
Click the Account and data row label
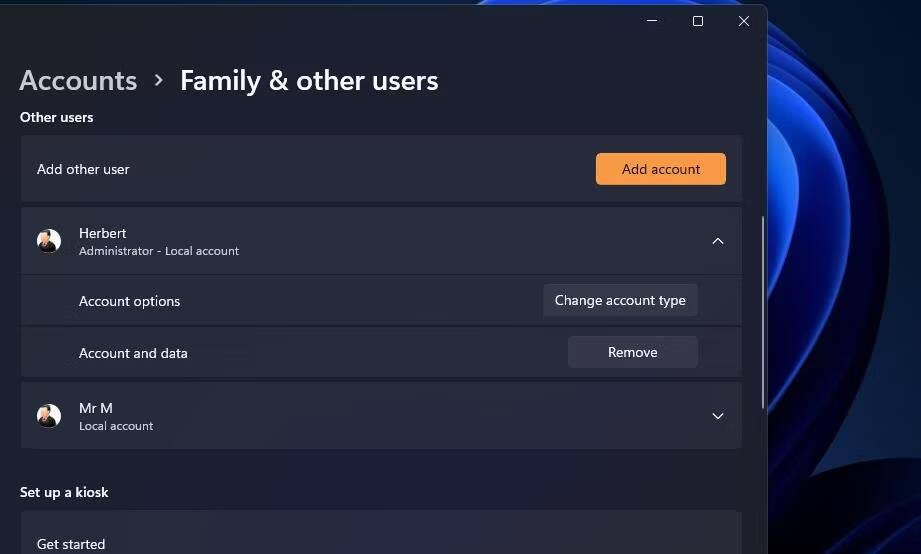(133, 353)
